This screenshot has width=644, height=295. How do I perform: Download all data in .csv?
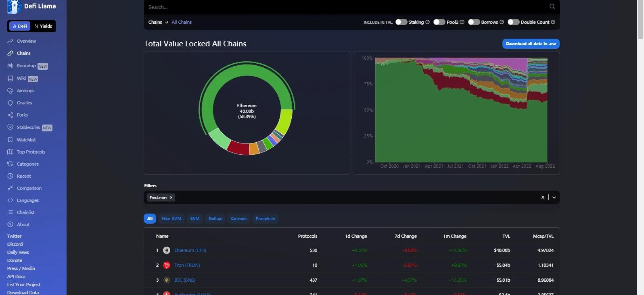(x=531, y=44)
